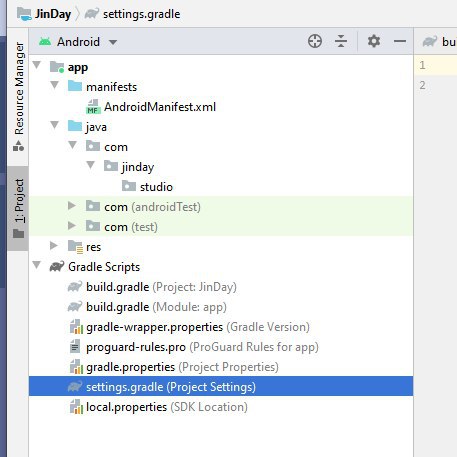The image size is (457, 457).
Task: Click build.gradle (Project: JinDay) gradle icon
Action: 75,286
